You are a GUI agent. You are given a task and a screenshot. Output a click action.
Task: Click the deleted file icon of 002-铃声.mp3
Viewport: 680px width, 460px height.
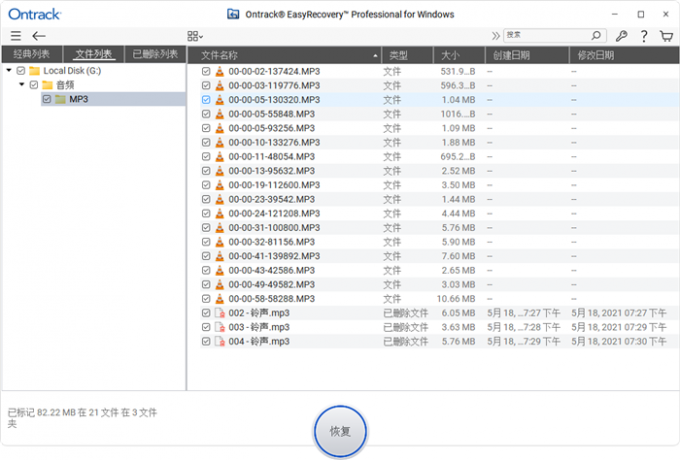point(220,313)
